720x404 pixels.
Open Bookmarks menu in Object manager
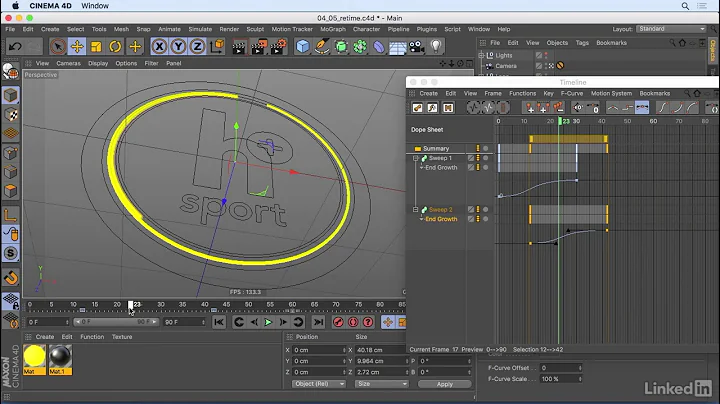coord(611,43)
